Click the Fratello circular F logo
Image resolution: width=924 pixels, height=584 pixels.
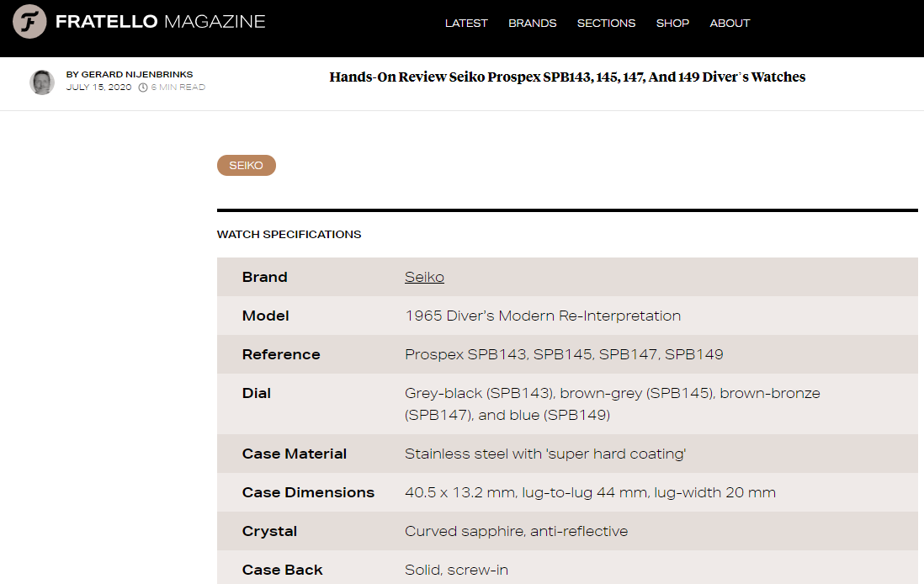(29, 22)
